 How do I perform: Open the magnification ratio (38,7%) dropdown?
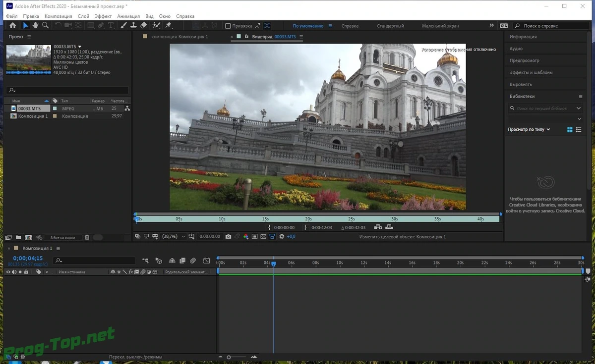174,237
